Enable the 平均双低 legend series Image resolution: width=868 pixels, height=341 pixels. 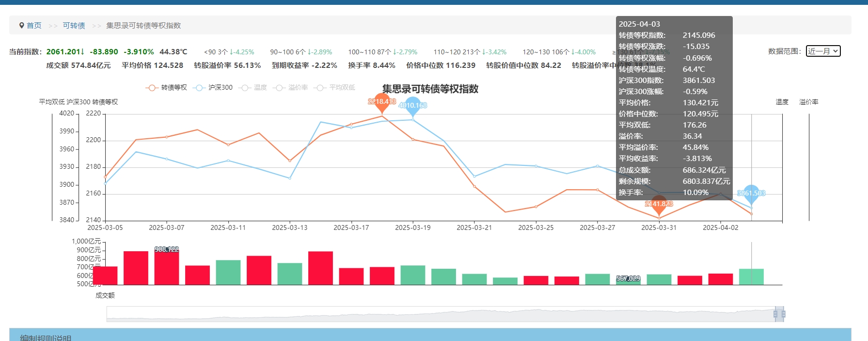click(334, 88)
